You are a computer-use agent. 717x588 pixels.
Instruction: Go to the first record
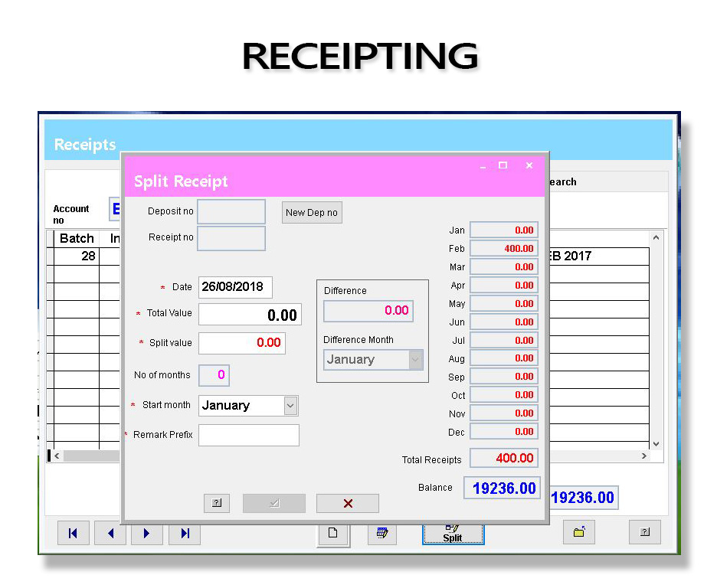coord(74,534)
